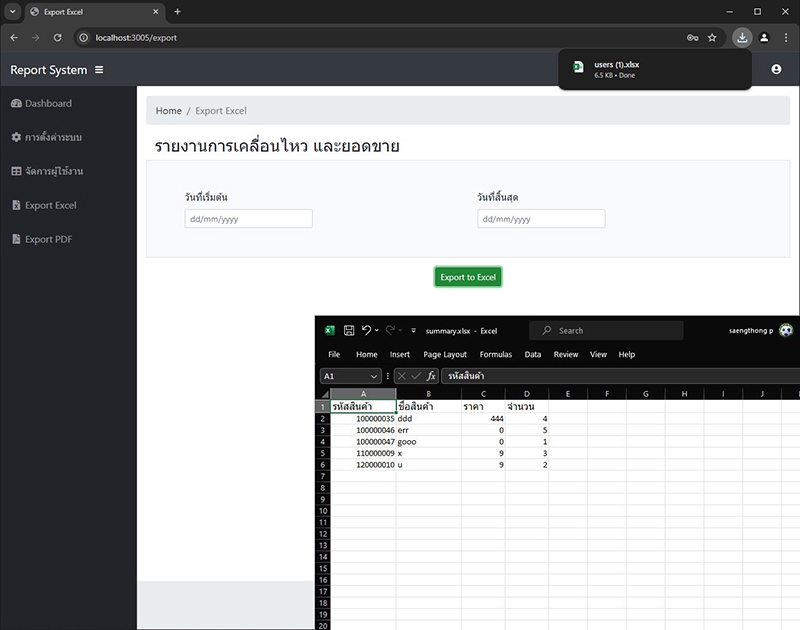Select the table icon beside จัดการผู้ใช้งาน
This screenshot has width=800, height=630.
pyautogui.click(x=16, y=171)
